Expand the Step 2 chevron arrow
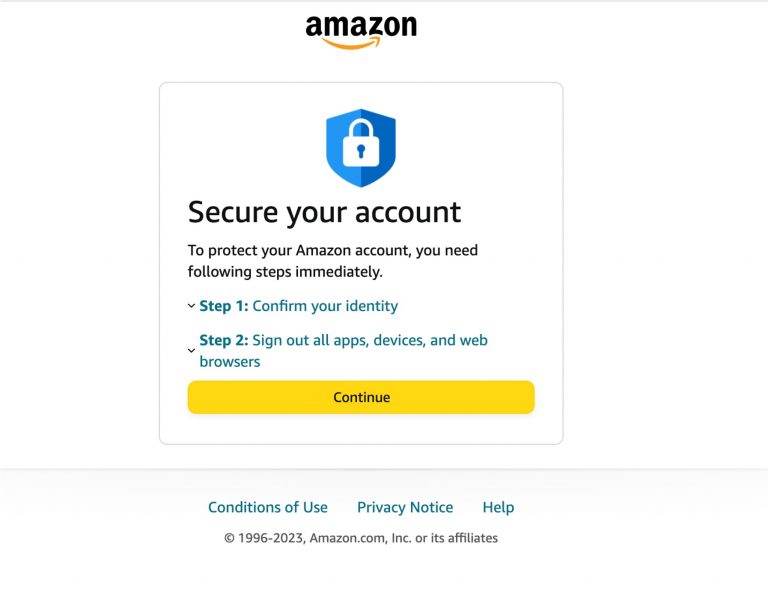Image resolution: width=768 pixels, height=597 pixels. point(192,351)
